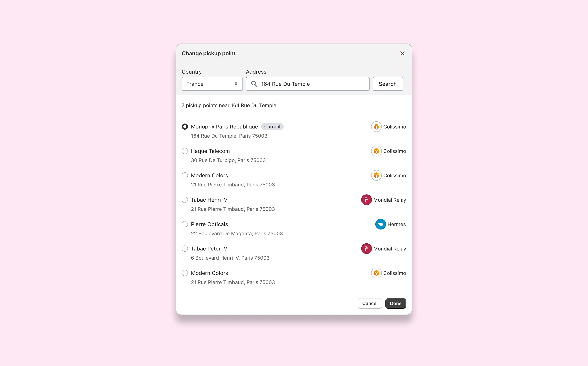Click the Search button
The image size is (588, 366).
(388, 84)
